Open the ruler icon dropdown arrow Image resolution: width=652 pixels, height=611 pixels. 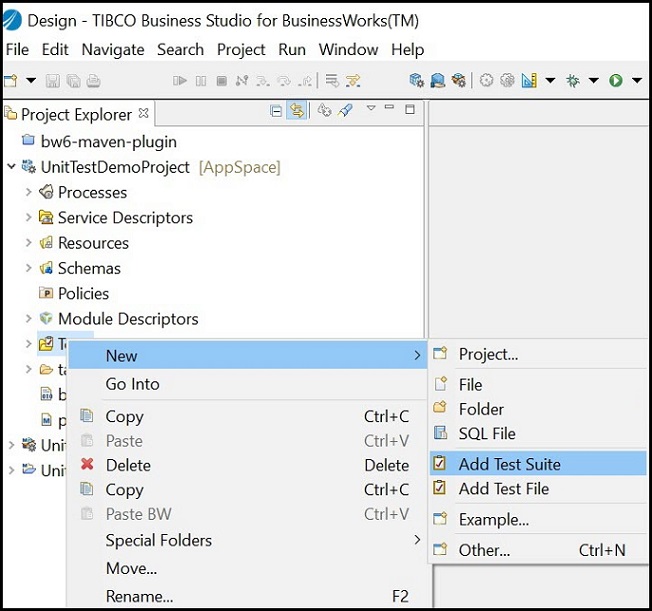click(x=550, y=80)
